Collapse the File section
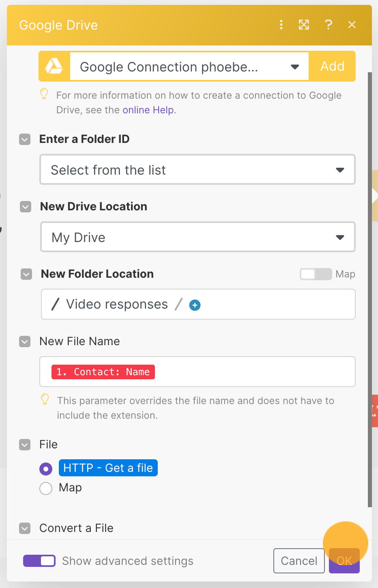 click(25, 445)
